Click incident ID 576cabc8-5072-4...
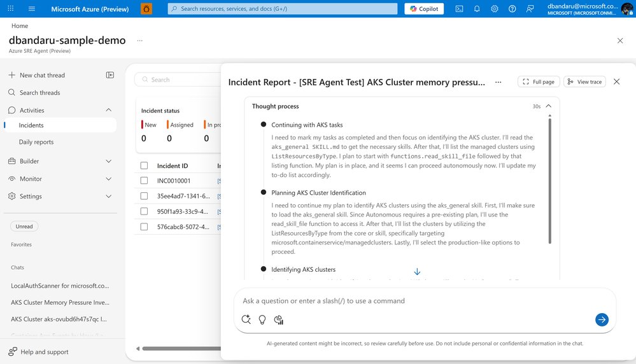Screen dimensions: 636x364 click(x=183, y=227)
